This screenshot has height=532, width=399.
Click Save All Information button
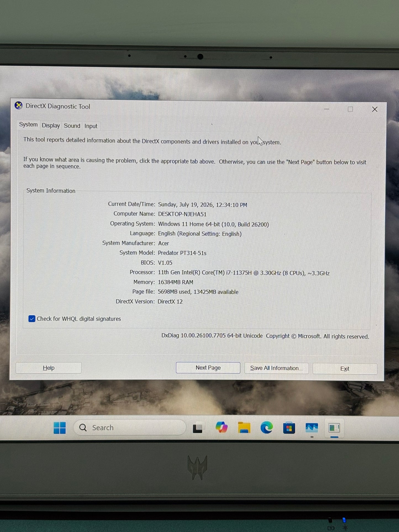[276, 368]
